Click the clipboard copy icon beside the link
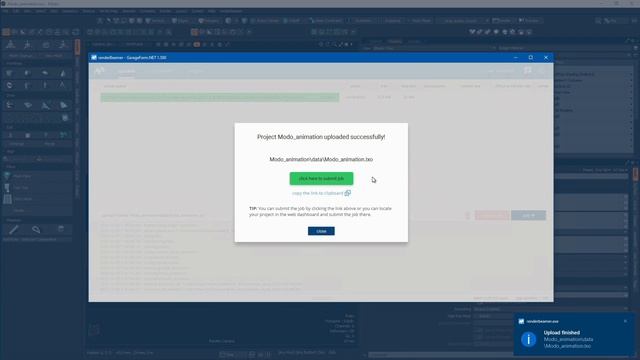Viewport: 640px width, 360px height. (x=347, y=193)
